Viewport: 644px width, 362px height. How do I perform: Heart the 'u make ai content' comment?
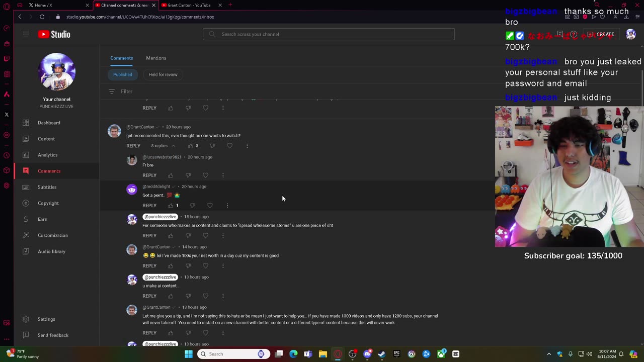click(205, 296)
